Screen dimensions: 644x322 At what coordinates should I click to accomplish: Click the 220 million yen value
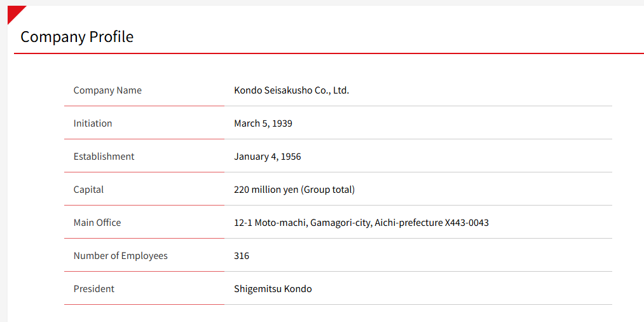pyautogui.click(x=266, y=190)
